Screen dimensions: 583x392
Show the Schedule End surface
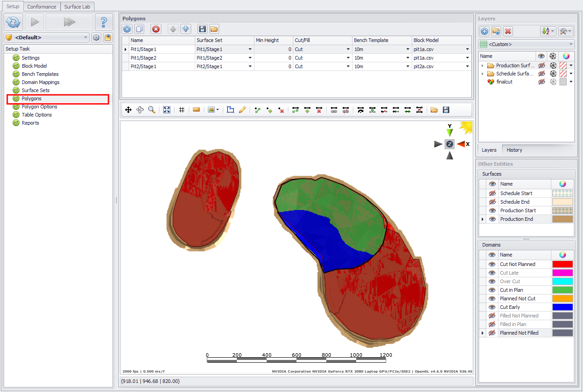(492, 202)
